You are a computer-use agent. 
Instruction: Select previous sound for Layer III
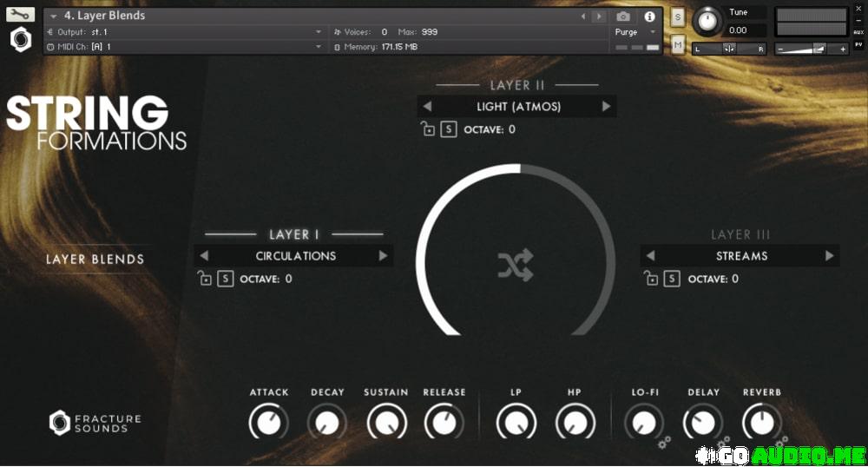click(x=650, y=255)
